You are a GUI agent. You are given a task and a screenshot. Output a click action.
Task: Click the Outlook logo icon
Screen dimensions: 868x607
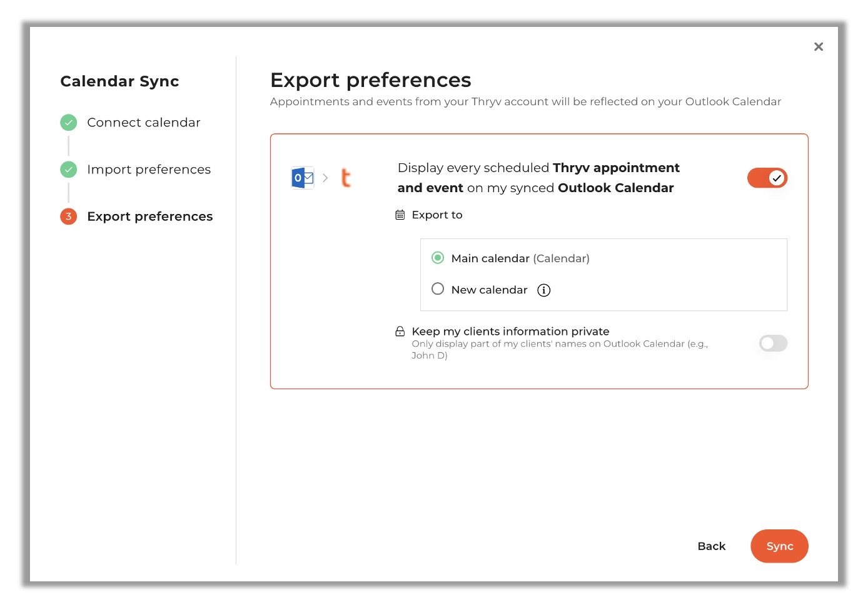coord(303,178)
